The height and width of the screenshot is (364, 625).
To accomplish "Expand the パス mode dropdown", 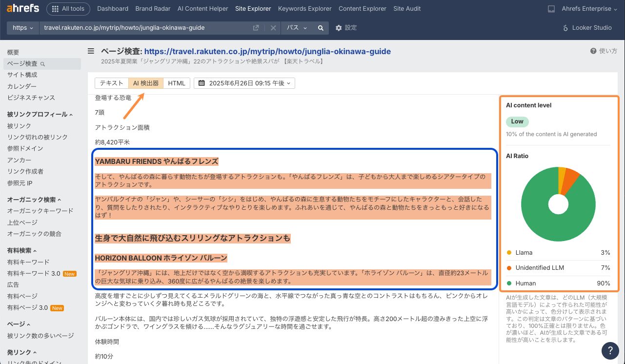I will pos(297,28).
